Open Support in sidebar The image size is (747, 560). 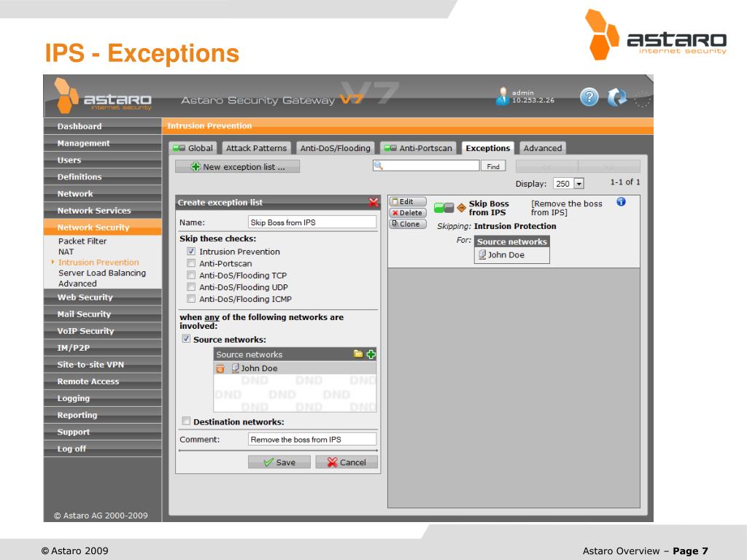pyautogui.click(x=102, y=432)
